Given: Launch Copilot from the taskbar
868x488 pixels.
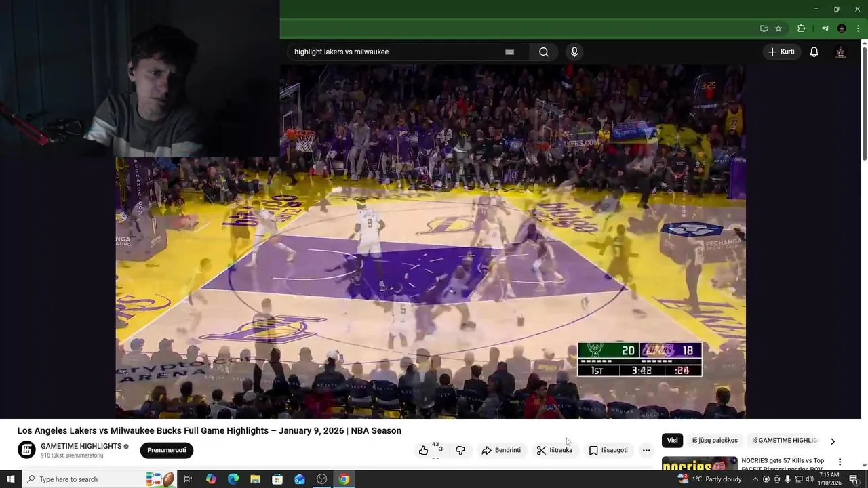Looking at the screenshot, I should (211, 479).
